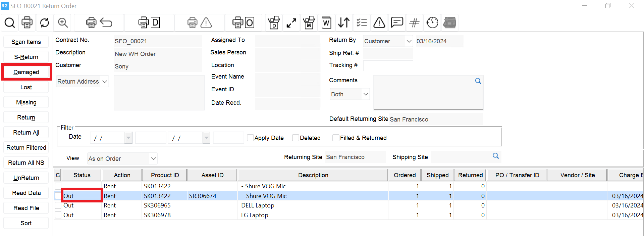The height and width of the screenshot is (236, 644).
Task: Click the zoom-in magnifier toolbar icon
Action: [63, 23]
